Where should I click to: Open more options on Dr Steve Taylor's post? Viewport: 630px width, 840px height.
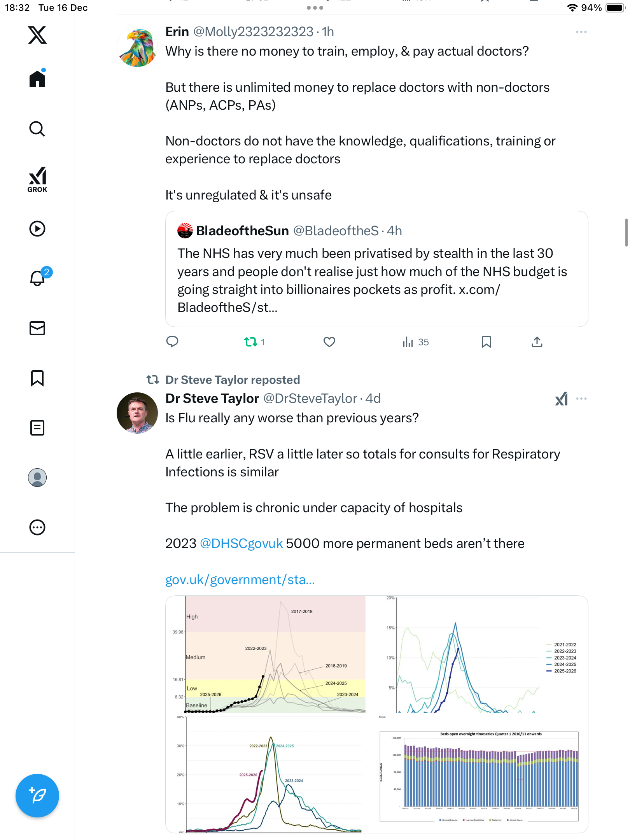(x=581, y=399)
